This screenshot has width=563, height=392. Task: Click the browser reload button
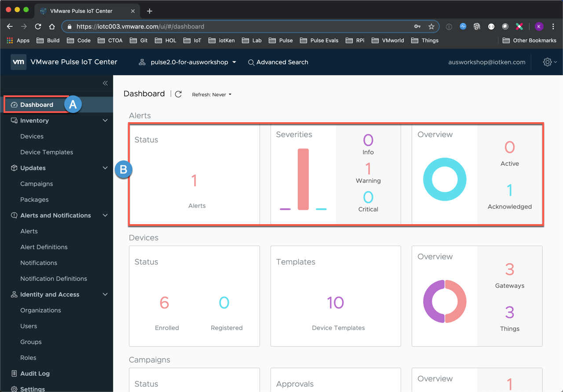click(x=38, y=26)
